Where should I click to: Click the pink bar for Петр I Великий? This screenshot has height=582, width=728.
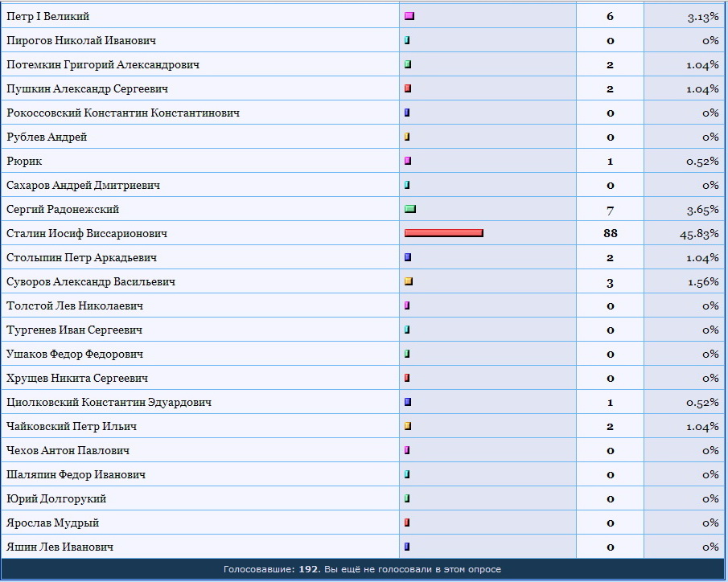[409, 16]
